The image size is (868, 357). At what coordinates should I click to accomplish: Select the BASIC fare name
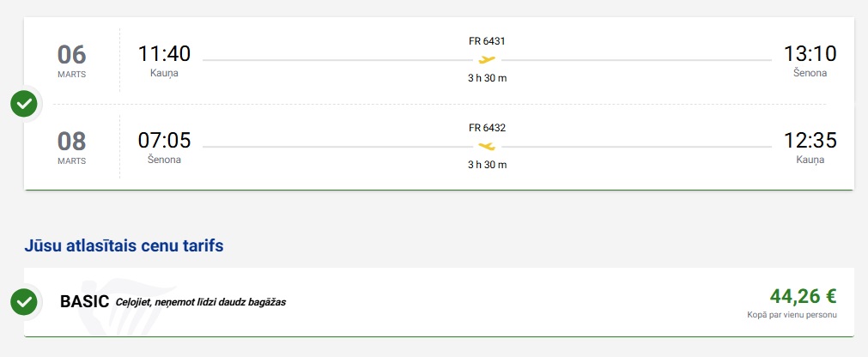pyautogui.click(x=84, y=302)
